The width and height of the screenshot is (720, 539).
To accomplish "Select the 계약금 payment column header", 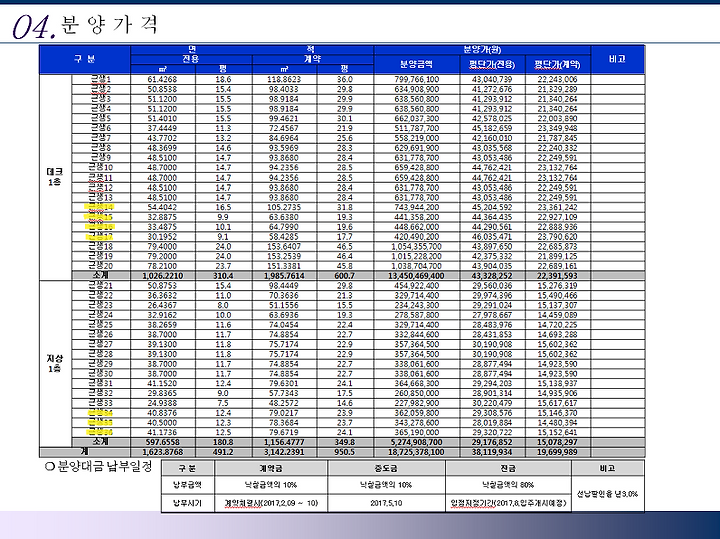I will 271,468.
